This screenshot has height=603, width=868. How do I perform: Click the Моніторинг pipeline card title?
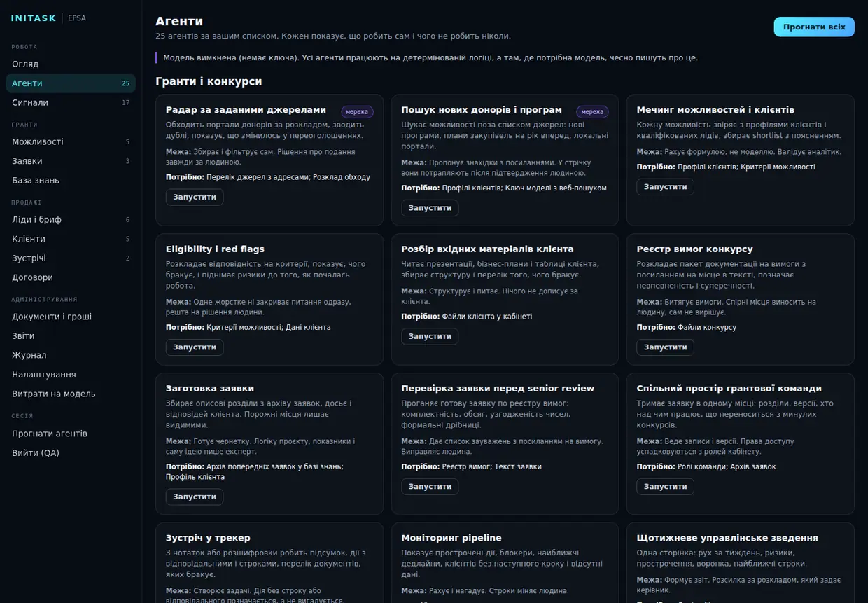pos(451,538)
